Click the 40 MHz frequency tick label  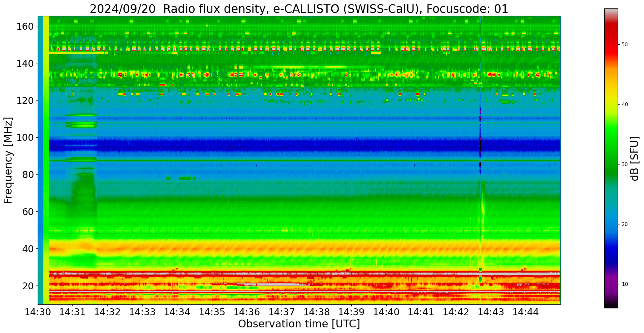28,249
